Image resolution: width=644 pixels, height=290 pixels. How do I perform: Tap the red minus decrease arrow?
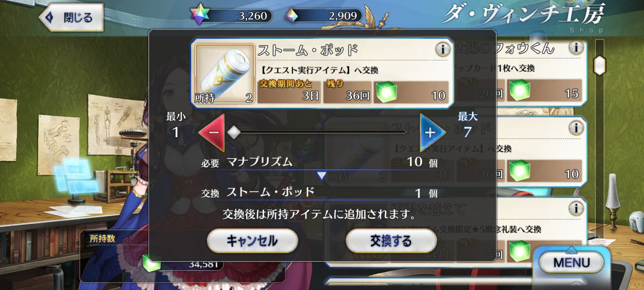click(213, 132)
